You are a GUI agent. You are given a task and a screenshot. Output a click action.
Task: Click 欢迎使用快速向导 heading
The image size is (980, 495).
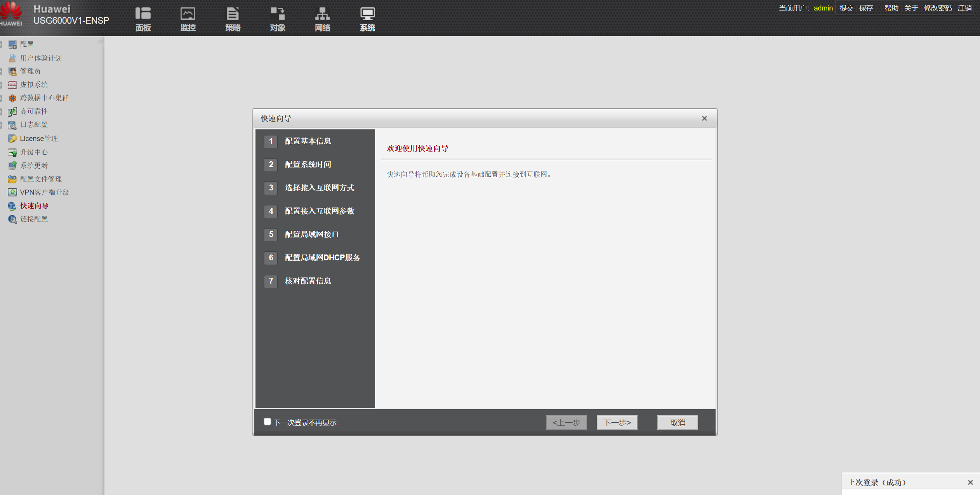coord(417,148)
